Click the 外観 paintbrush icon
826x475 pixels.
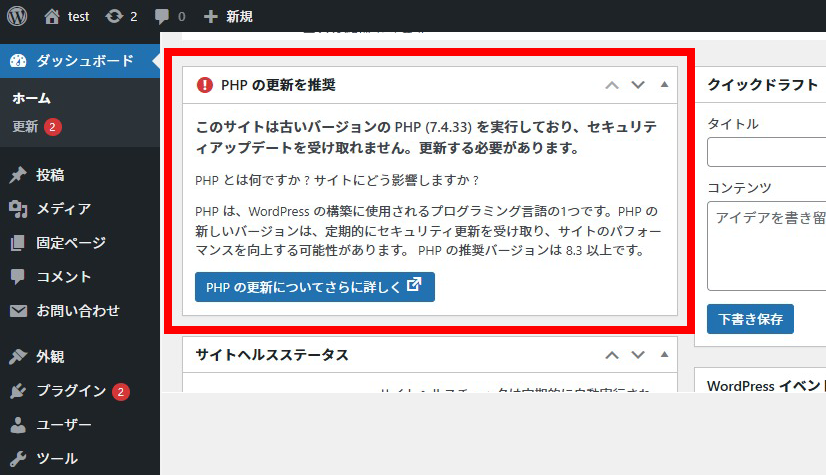point(18,357)
